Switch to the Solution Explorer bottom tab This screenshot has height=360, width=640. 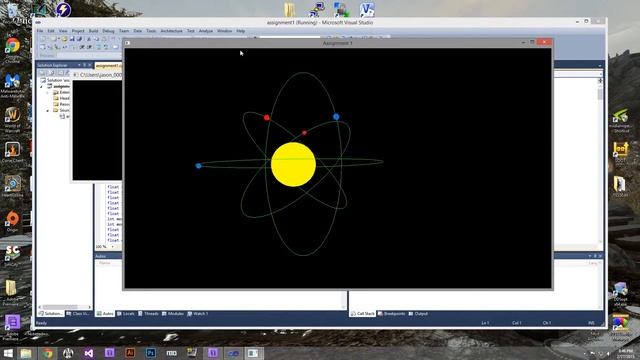tap(51, 313)
